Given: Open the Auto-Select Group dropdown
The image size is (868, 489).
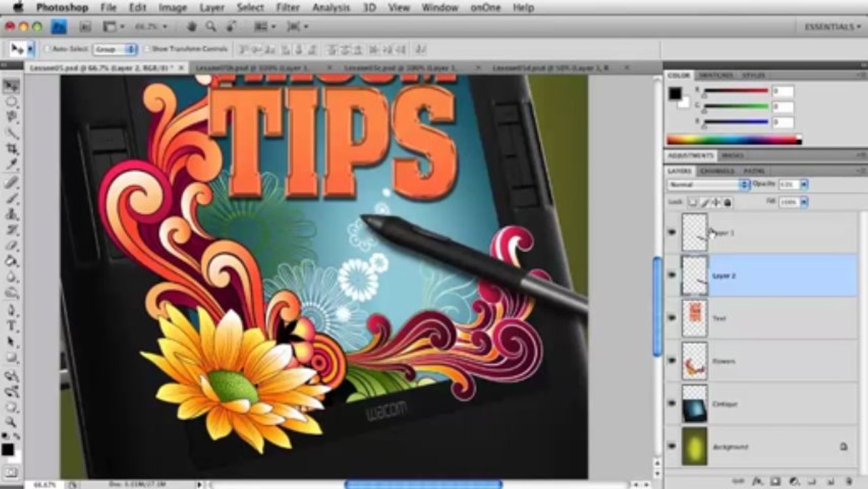Looking at the screenshot, I should 115,49.
